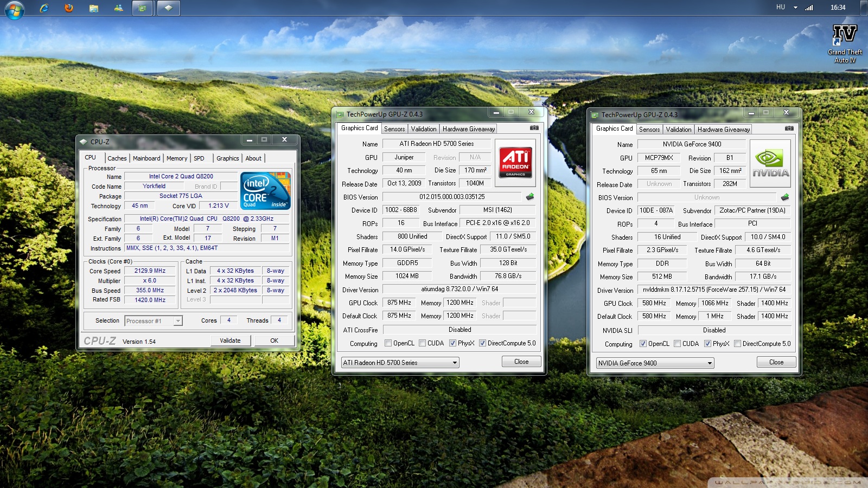868x488 pixels.
Task: Toggle OpenCL checkbox in ATI GPU-Z
Action: 388,343
